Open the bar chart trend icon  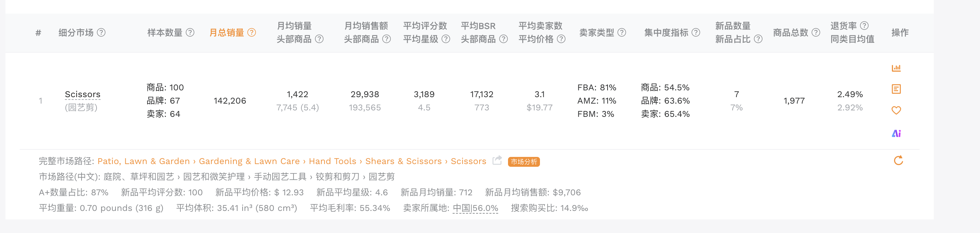tap(896, 68)
